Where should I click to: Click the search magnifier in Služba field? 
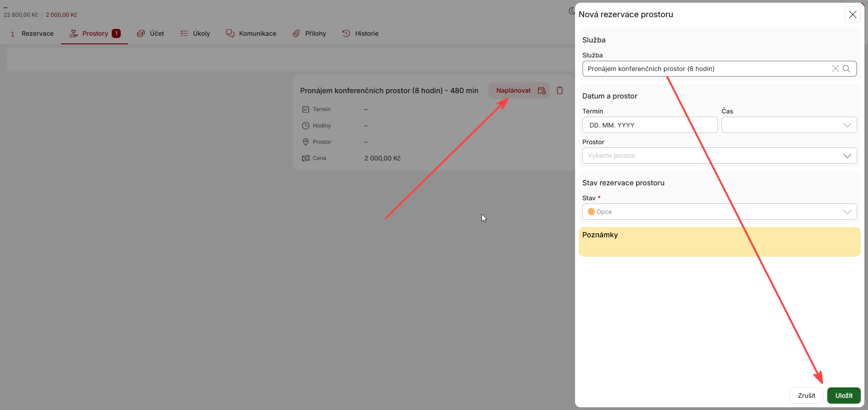(x=847, y=69)
